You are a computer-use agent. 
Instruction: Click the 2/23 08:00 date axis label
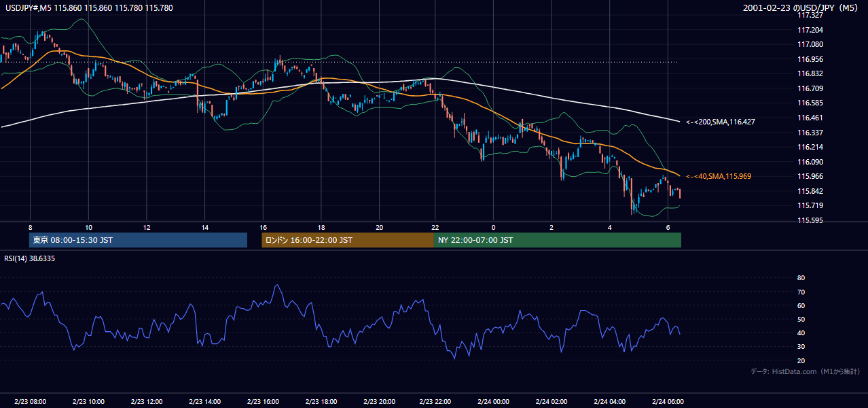coord(31,402)
